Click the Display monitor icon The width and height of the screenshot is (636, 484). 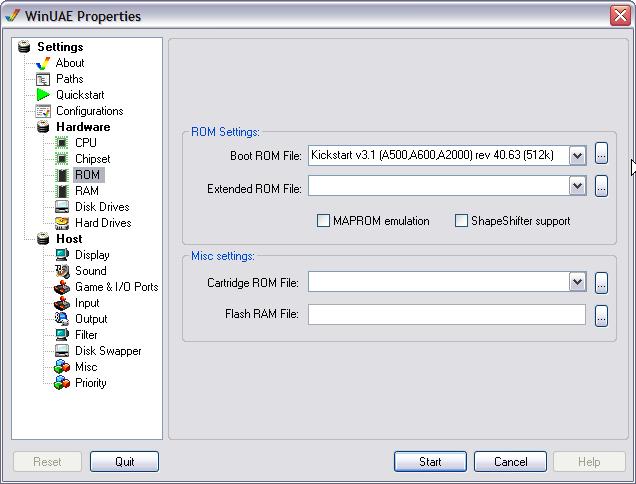[x=62, y=255]
